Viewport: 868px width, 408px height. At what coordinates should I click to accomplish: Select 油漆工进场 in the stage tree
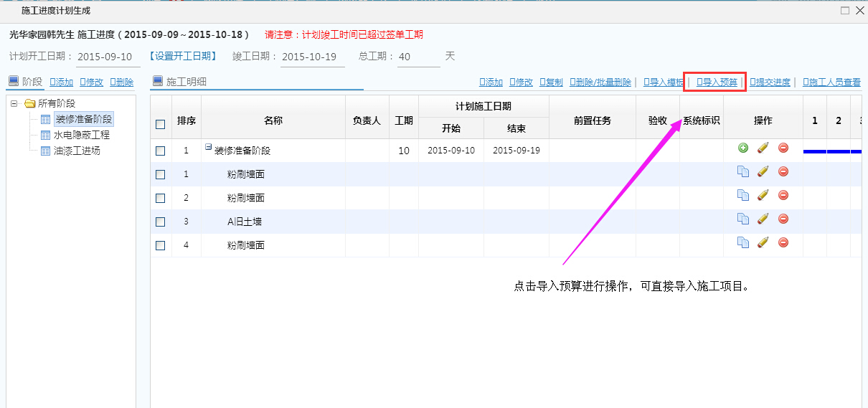77,151
